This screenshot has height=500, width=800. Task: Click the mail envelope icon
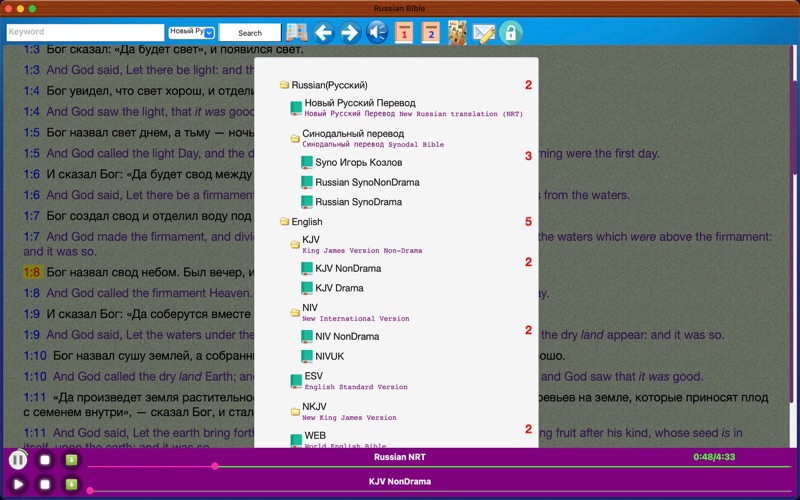(484, 33)
